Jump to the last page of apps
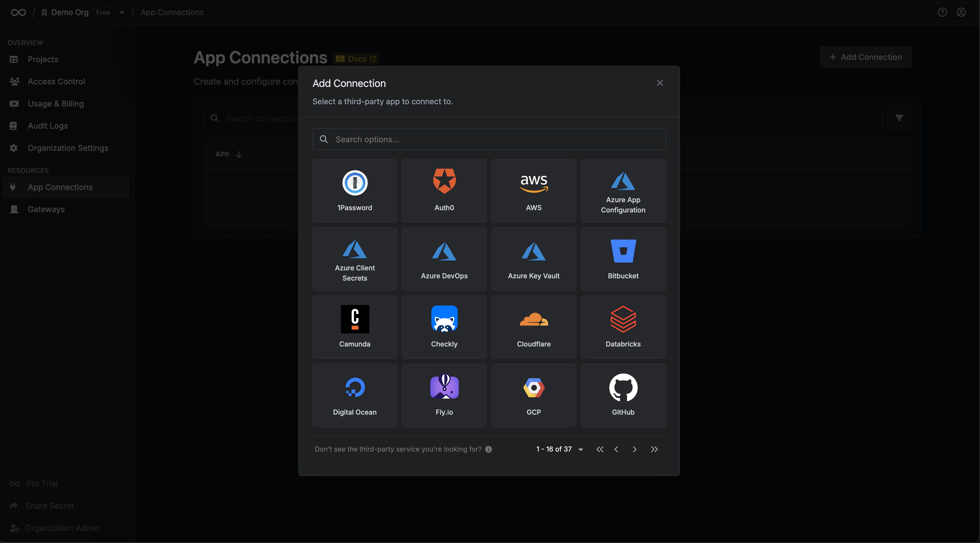Image resolution: width=980 pixels, height=543 pixels. [654, 449]
